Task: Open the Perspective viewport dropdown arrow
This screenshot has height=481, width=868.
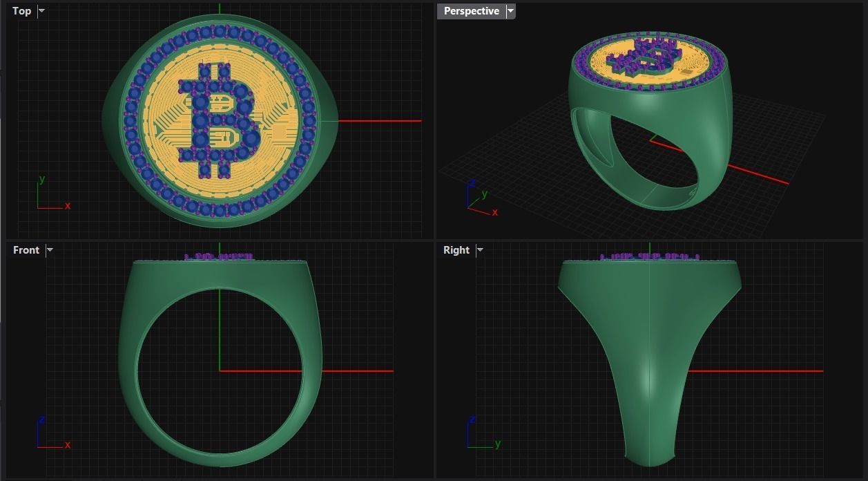Action: point(510,11)
